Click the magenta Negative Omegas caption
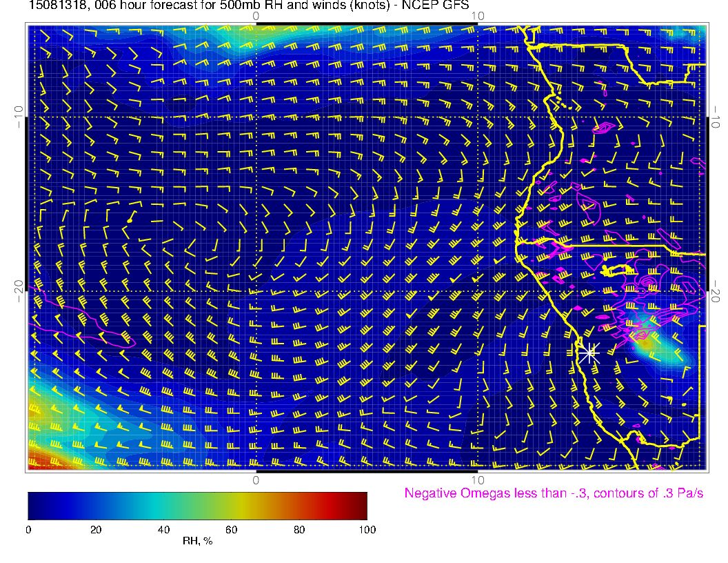This screenshot has width=728, height=563. [x=554, y=493]
